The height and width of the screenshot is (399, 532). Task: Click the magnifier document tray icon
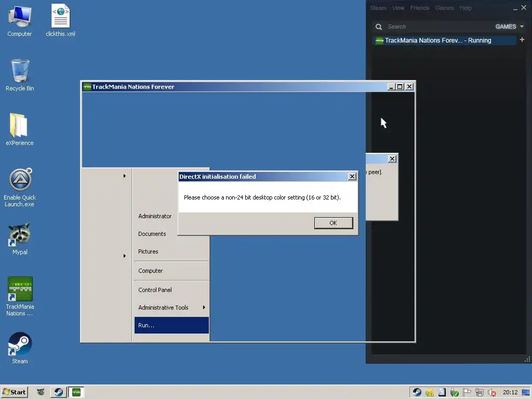442,393
